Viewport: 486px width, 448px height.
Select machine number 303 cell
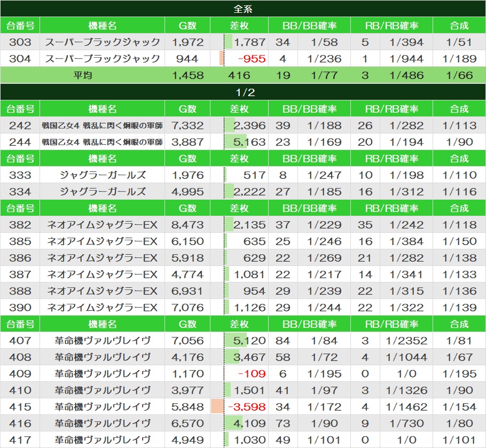point(20,42)
